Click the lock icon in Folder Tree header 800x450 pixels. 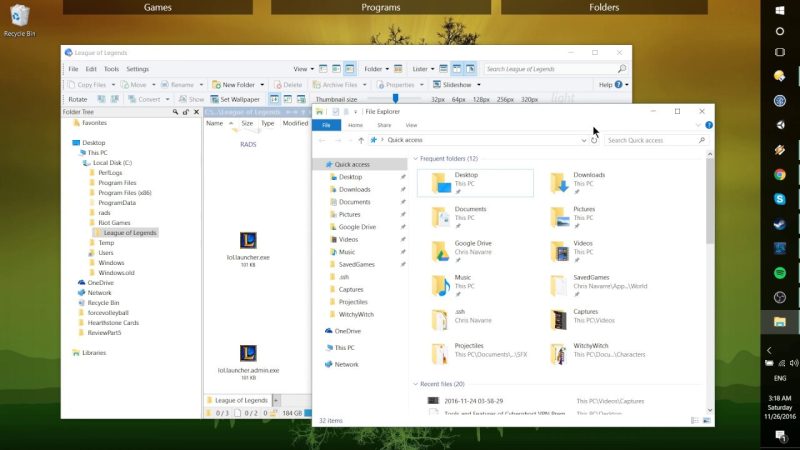[186, 112]
